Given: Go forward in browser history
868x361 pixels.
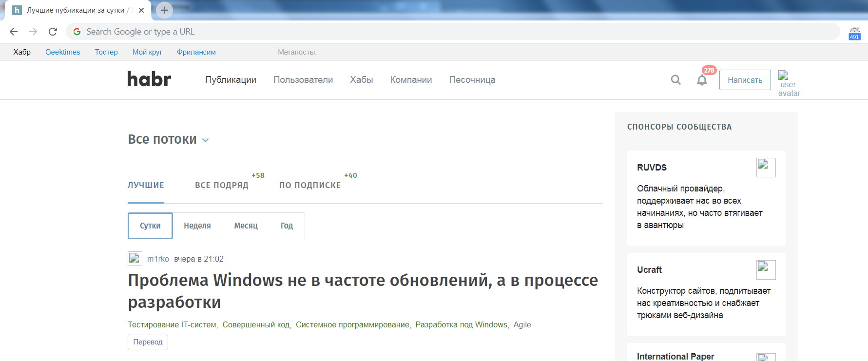Looking at the screenshot, I should click(x=33, y=32).
